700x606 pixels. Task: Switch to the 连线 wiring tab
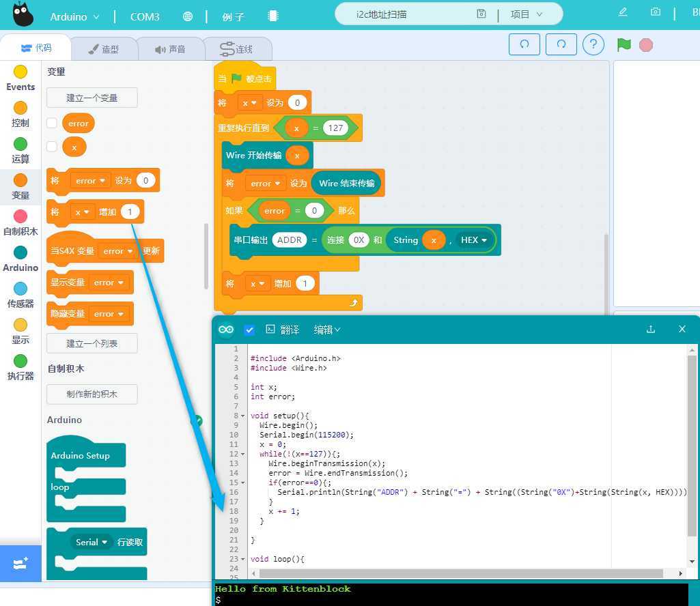[x=236, y=49]
